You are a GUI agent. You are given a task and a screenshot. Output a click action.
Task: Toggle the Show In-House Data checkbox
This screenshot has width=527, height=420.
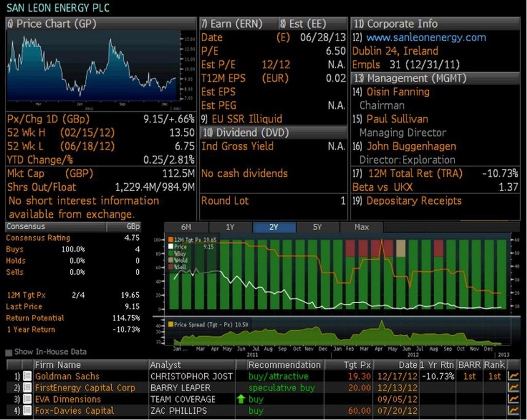[x=9, y=352]
